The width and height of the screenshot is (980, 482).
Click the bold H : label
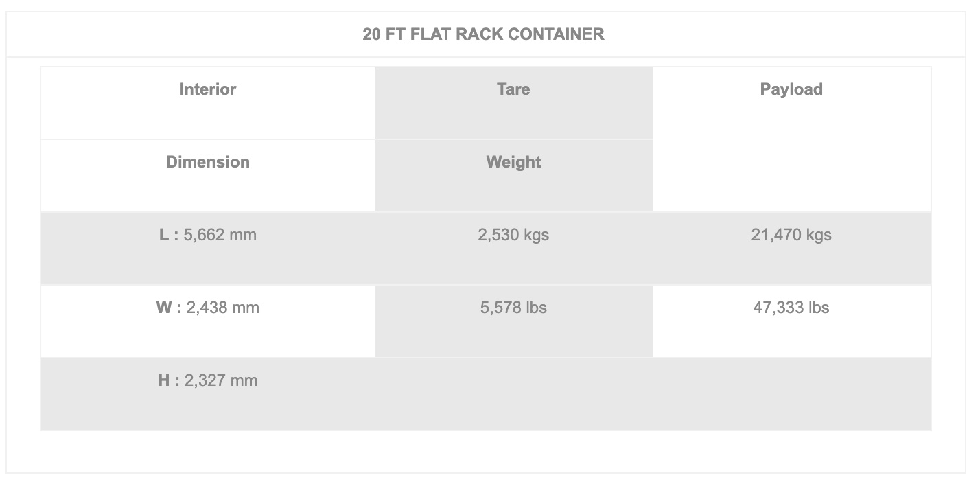coord(169,380)
